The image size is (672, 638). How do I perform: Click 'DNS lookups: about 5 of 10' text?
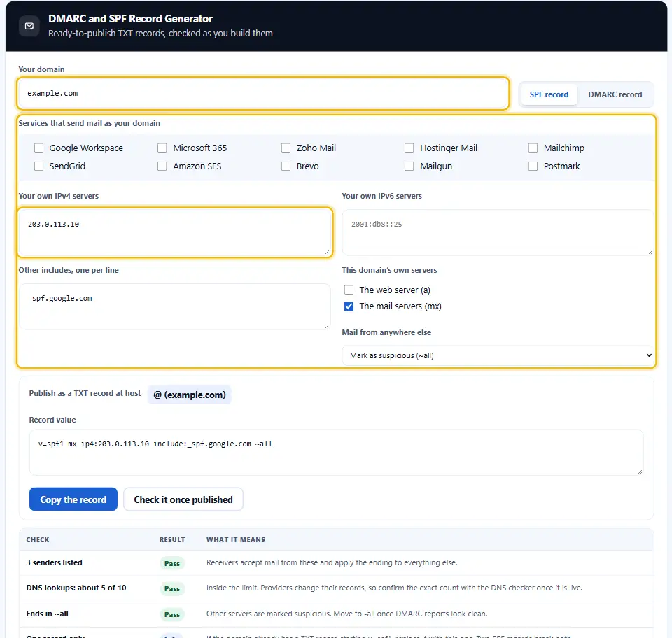76,588
